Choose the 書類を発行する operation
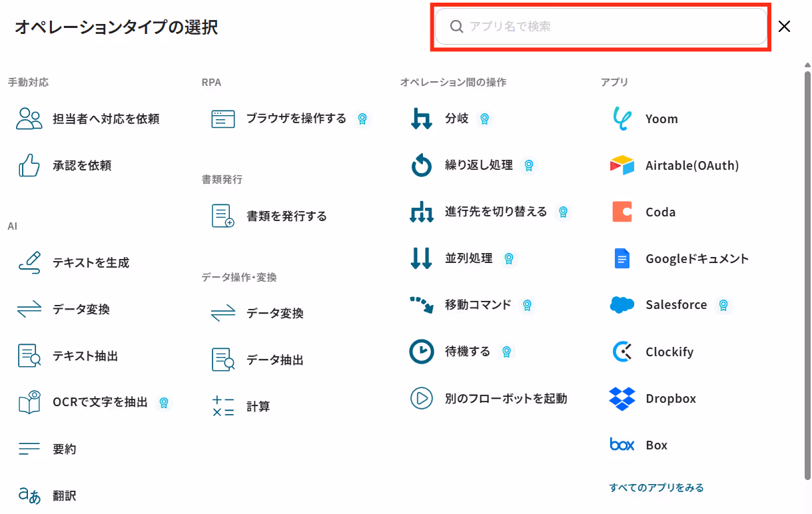The image size is (812, 514). 286,216
